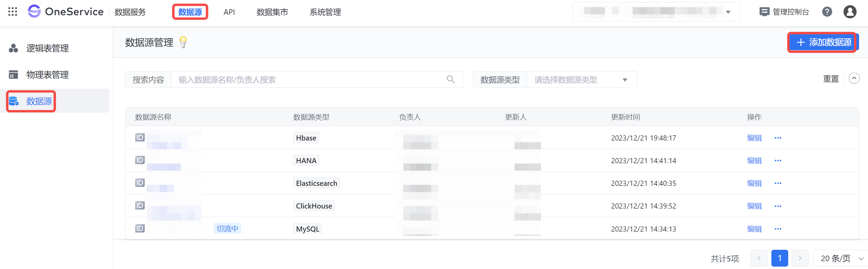Open more actions for HANA row
This screenshot has width=868, height=269.
click(x=778, y=160)
